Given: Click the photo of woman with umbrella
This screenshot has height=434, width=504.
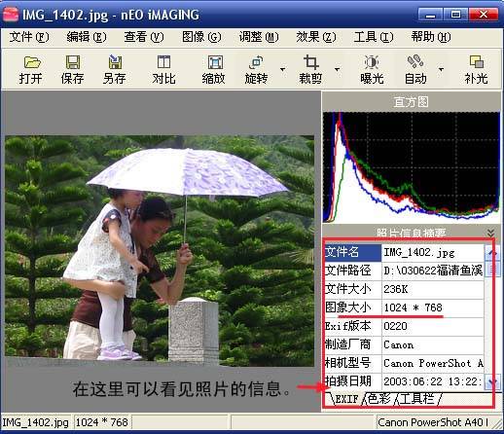Looking at the screenshot, I should coord(160,250).
